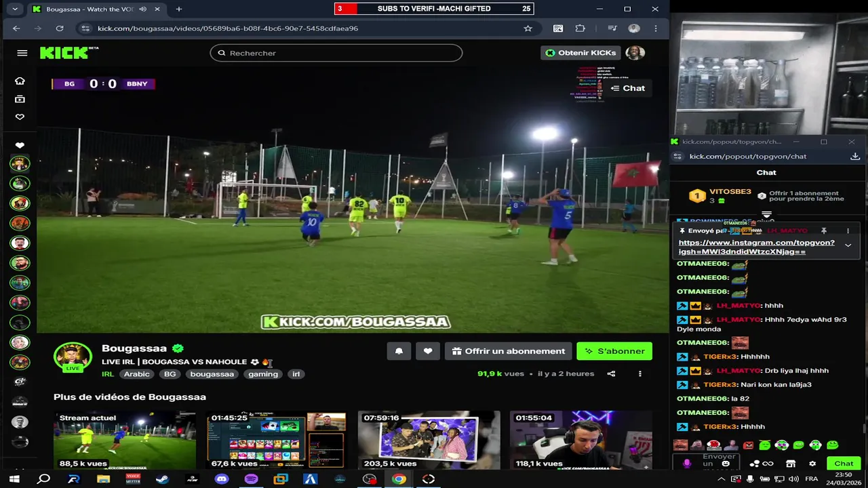
Task: Click the green Chat send button
Action: (x=844, y=464)
